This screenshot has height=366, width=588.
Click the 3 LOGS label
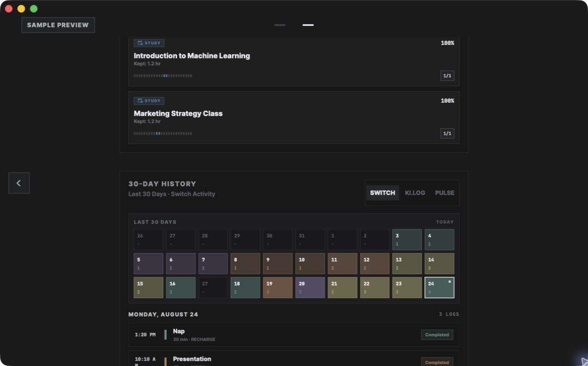[x=449, y=314]
